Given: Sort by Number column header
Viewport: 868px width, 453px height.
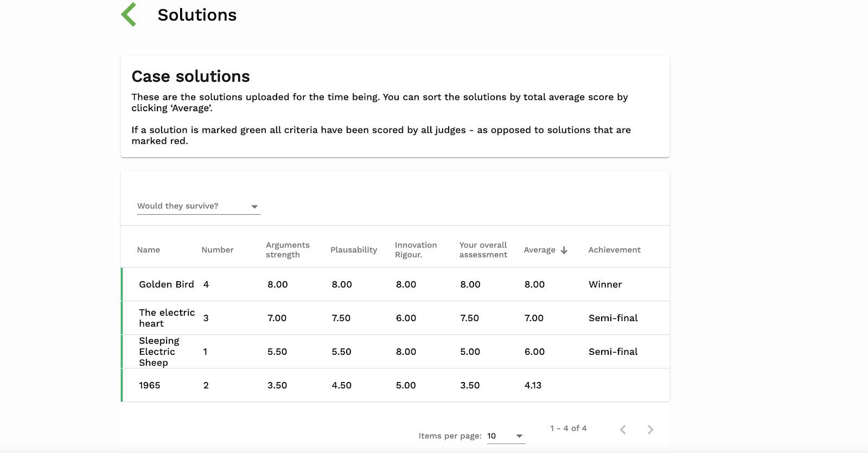Looking at the screenshot, I should coord(217,250).
